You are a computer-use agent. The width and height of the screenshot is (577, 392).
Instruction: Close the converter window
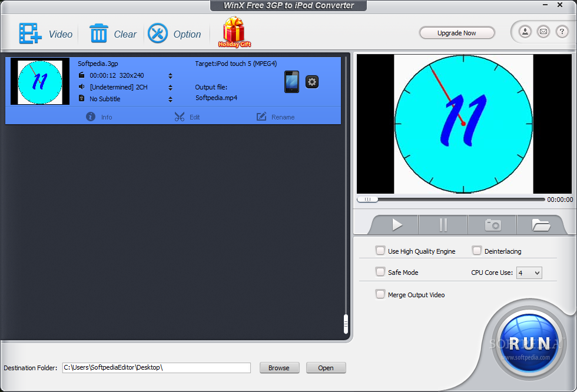(x=560, y=5)
